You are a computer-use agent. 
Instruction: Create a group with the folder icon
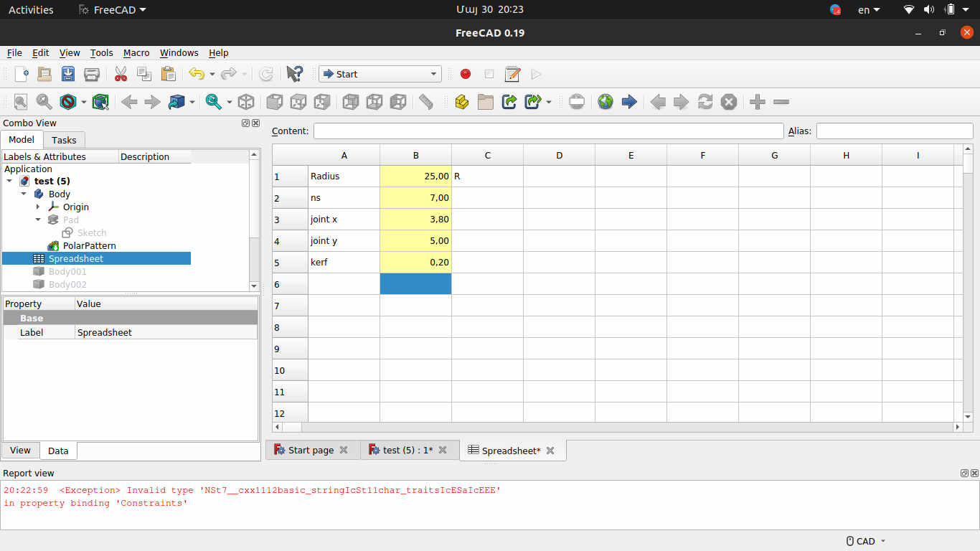coord(486,102)
